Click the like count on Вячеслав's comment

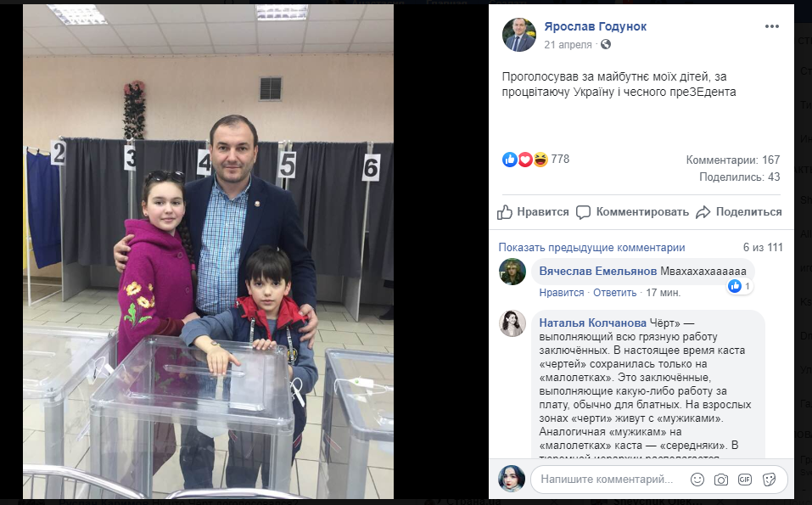(x=739, y=286)
